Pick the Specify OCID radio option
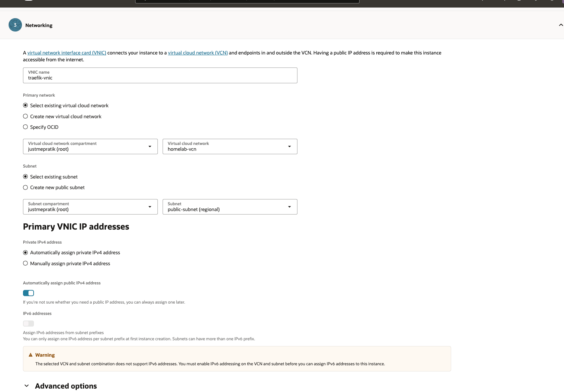Screen dimensions: 564x392 (x=25, y=127)
